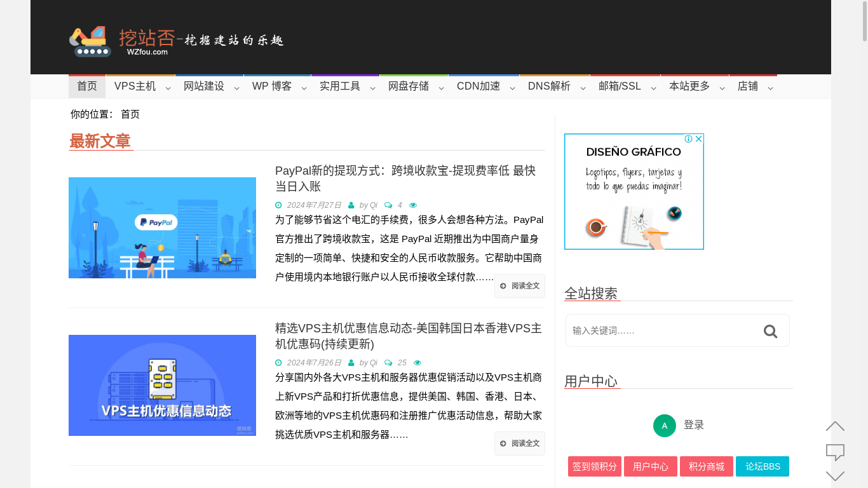Click the 最新文章 section heading

[100, 141]
